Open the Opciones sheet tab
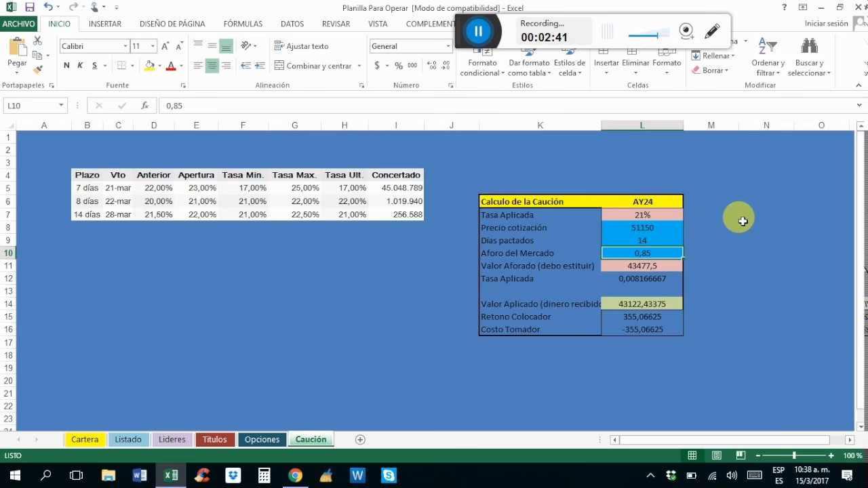868x488 pixels. tap(262, 439)
